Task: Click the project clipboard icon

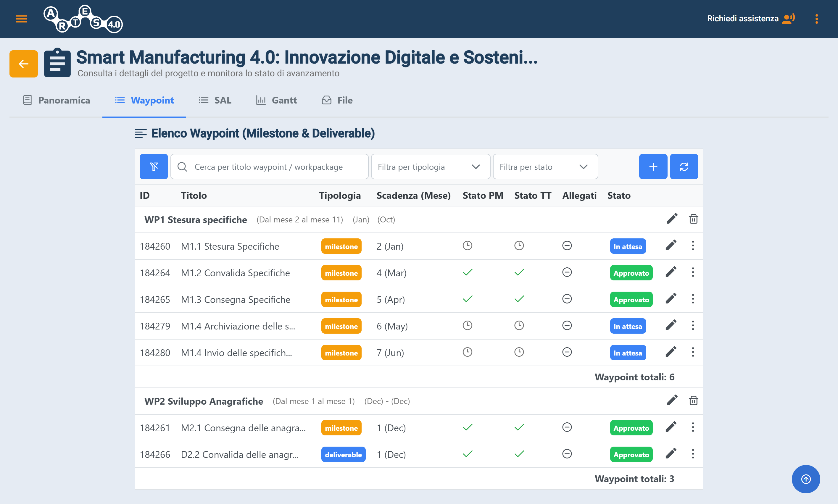Action: [57, 63]
